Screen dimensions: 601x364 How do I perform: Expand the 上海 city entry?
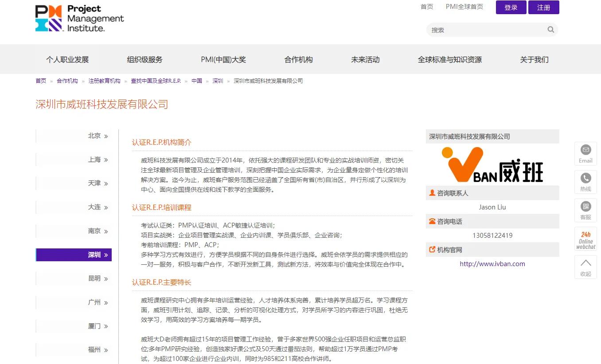73,159
